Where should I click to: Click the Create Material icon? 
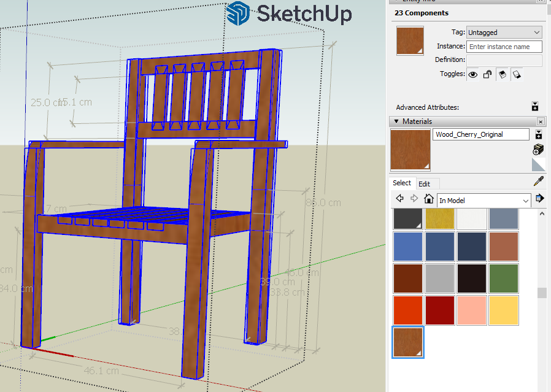538,149
